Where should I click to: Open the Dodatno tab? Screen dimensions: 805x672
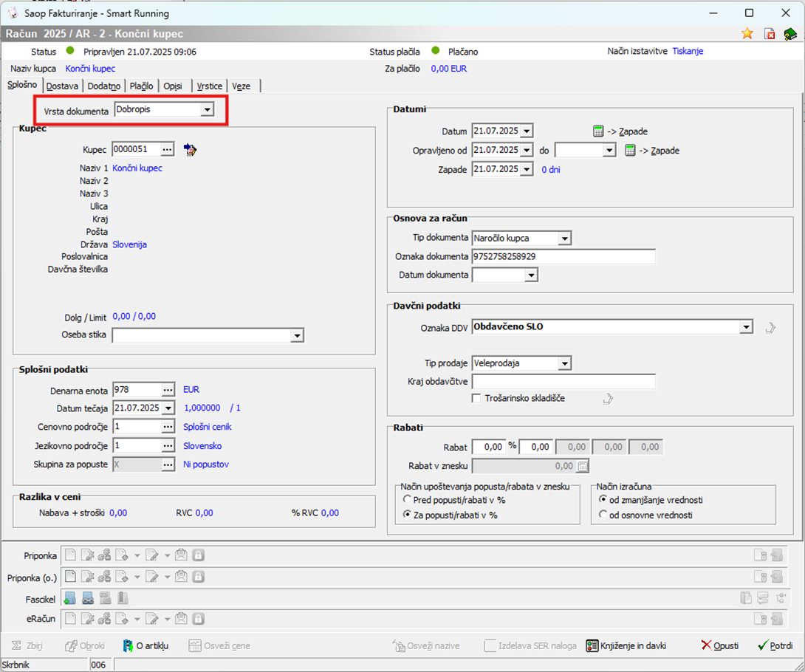click(x=103, y=86)
